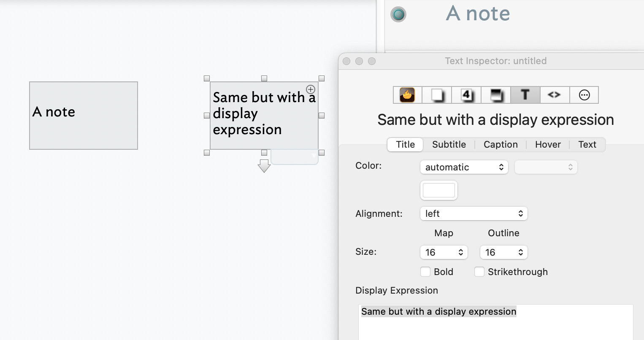644x340 pixels.
Task: Open the Outline size dropdown
Action: click(x=503, y=252)
